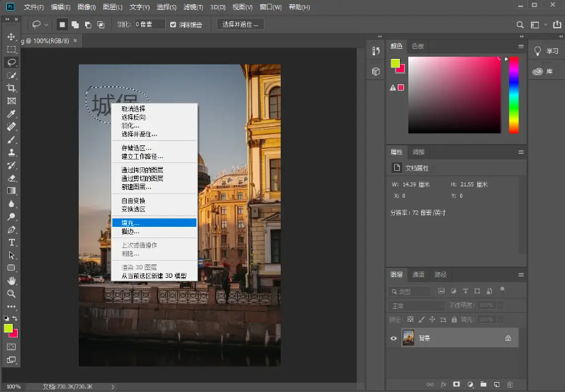This screenshot has height=392, width=565.
Task: Toggle lock image pixels brush
Action: (x=421, y=319)
